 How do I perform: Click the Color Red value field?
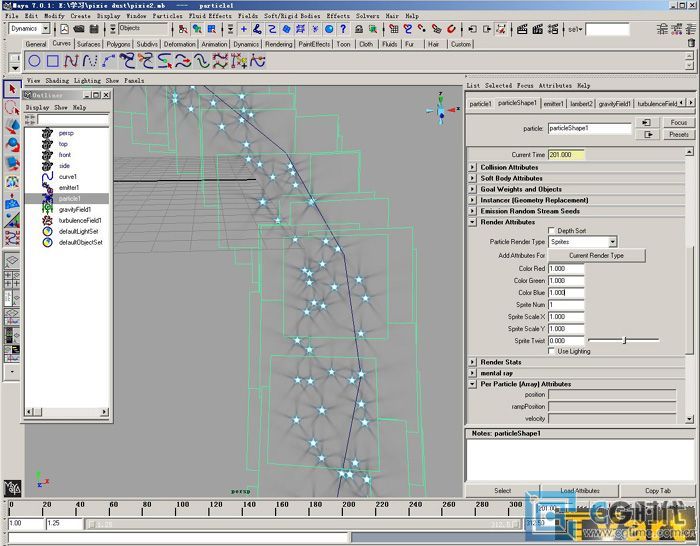click(x=566, y=269)
